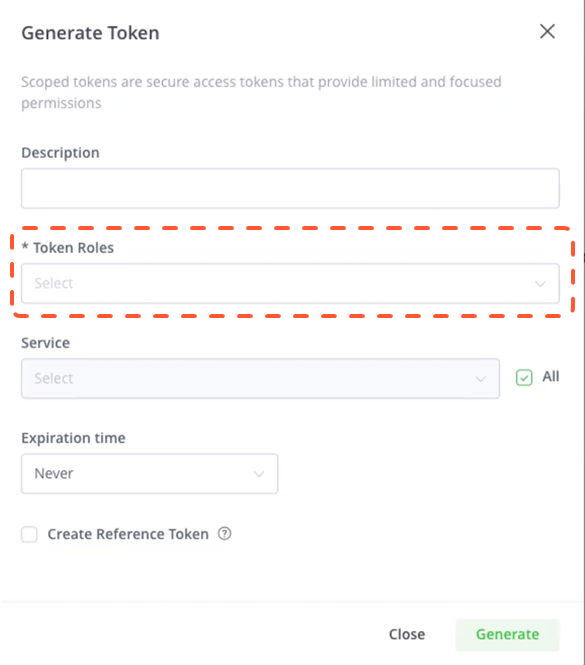The height and width of the screenshot is (665, 585).
Task: Click the chevron arrow in Service field
Action: click(480, 379)
